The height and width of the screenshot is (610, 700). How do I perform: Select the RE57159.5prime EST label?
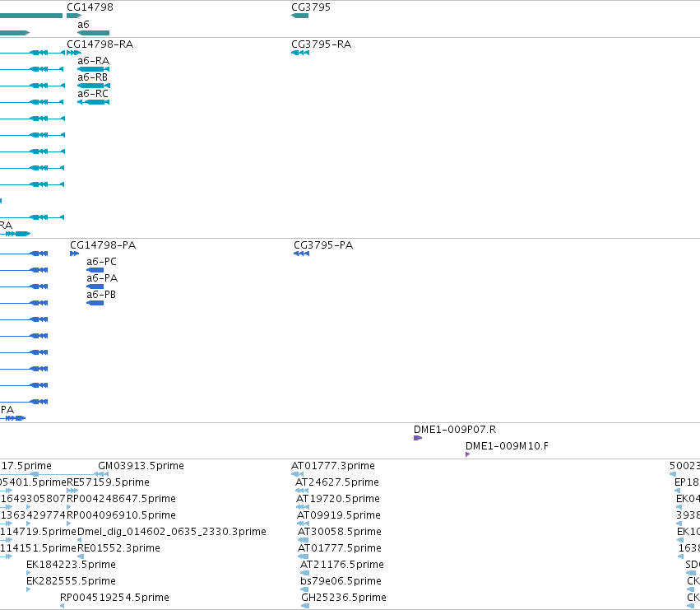pyautogui.click(x=108, y=482)
